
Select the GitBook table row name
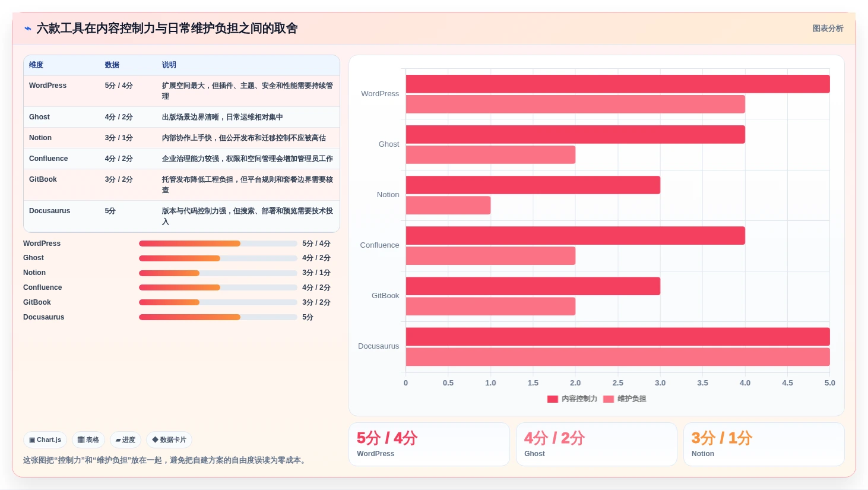[43, 179]
